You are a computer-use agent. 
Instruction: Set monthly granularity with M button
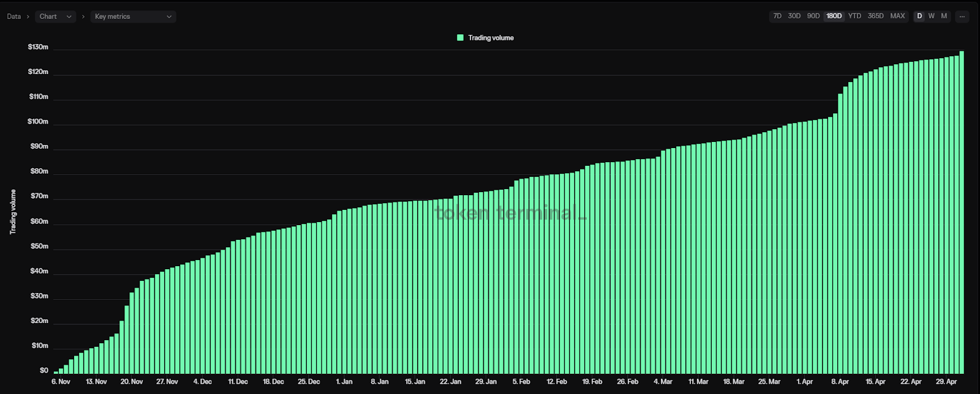click(x=944, y=16)
